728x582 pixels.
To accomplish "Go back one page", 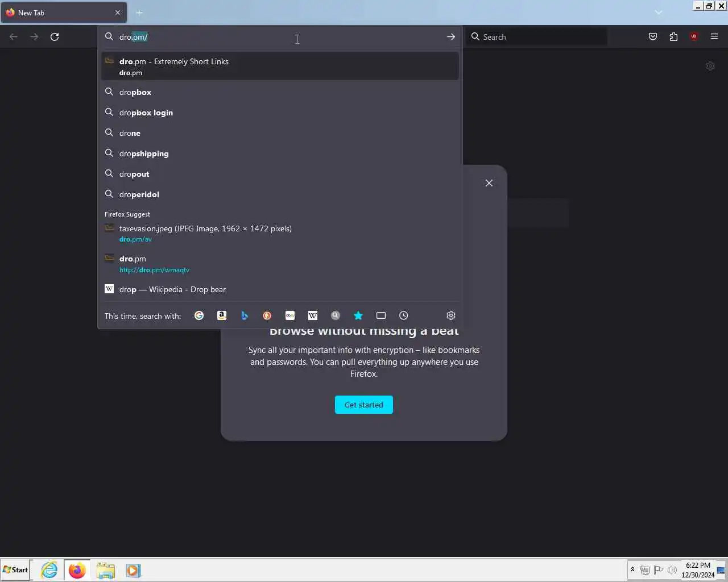I will tap(14, 37).
